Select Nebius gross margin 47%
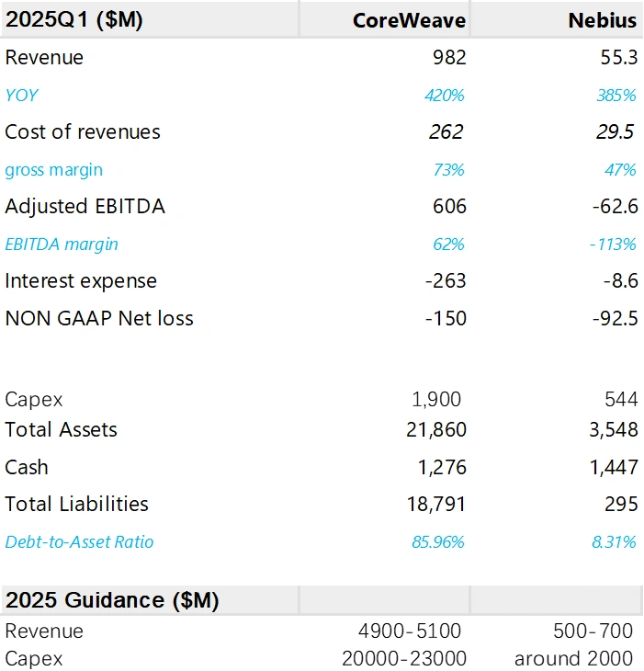Screen dimensions: 644x671 tap(620, 170)
